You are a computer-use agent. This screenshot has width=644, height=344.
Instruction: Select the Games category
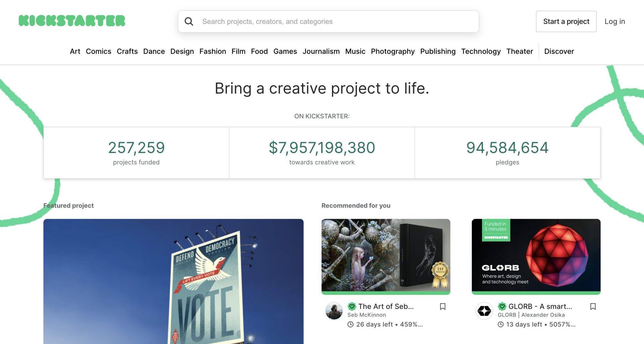[x=285, y=51]
